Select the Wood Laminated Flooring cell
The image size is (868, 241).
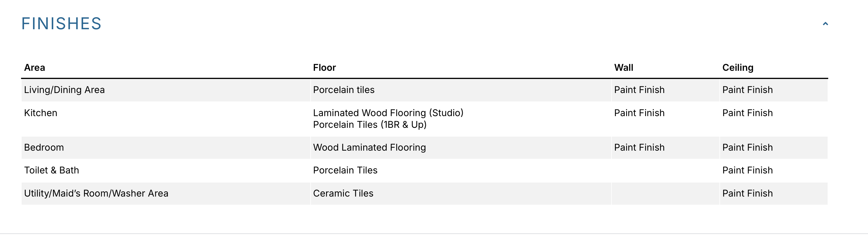[369, 147]
